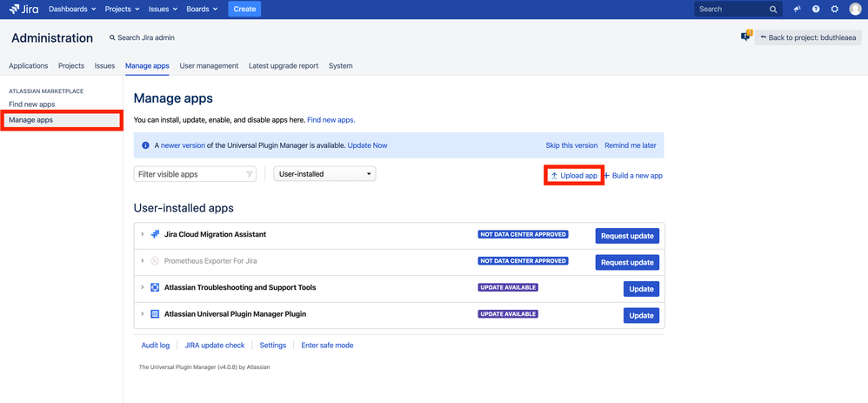Click the Upload app link

click(x=574, y=176)
